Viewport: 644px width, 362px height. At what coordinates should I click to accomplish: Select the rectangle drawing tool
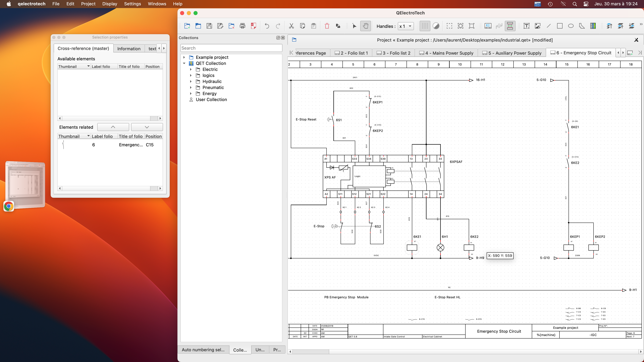tap(559, 26)
